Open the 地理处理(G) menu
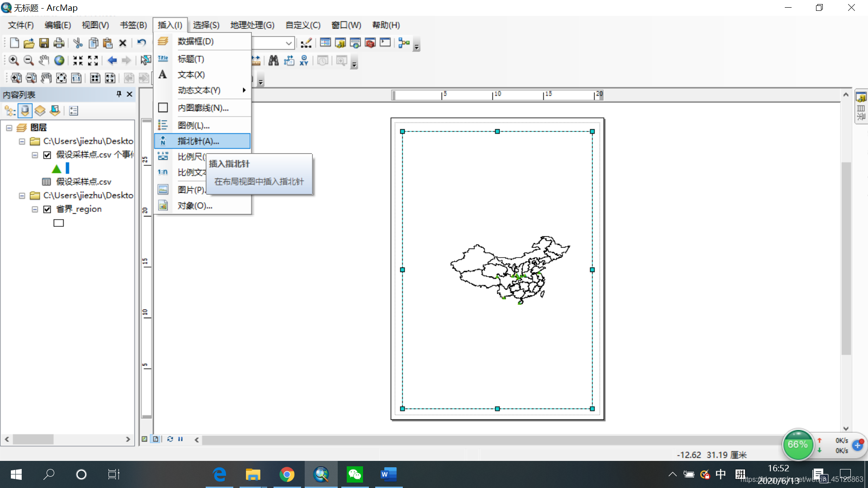Image resolution: width=868 pixels, height=488 pixels. (x=252, y=25)
